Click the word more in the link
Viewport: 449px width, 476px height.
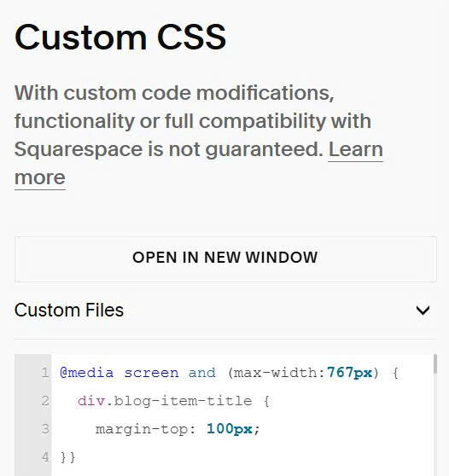click(x=40, y=177)
